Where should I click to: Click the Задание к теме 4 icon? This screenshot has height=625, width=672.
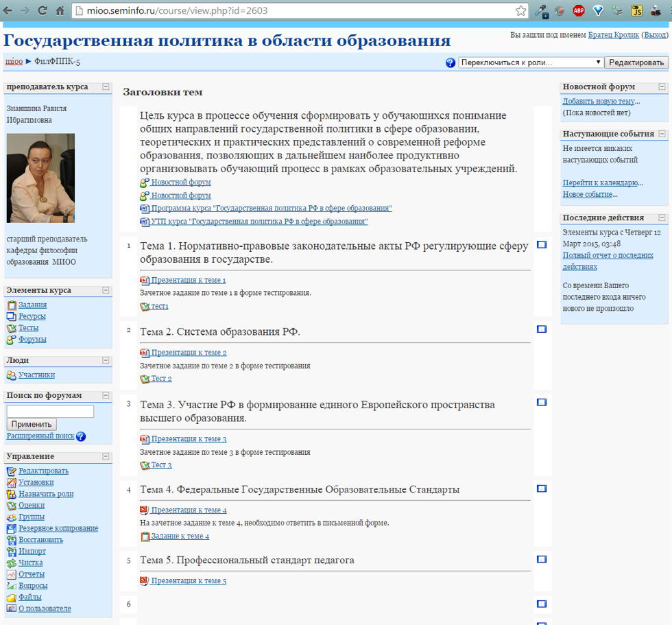tap(145, 536)
